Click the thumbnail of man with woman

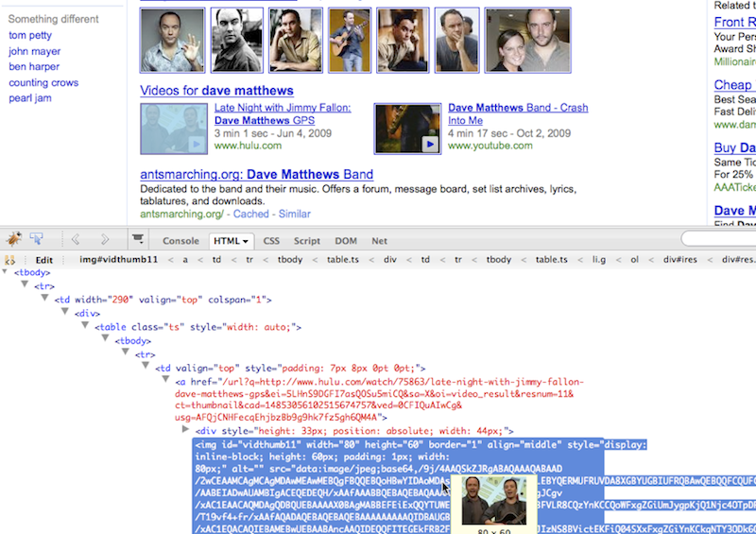pyautogui.click(x=527, y=40)
